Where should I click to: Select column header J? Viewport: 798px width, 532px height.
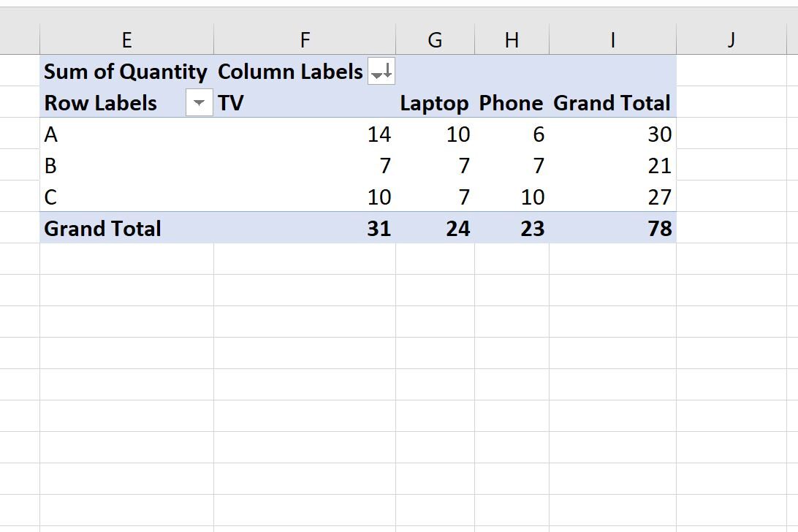click(731, 39)
